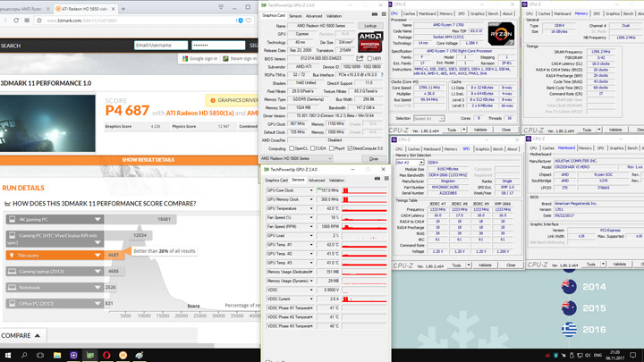
Task: Click the Bus Interface question mark in GPU-Z
Action: pyautogui.click(x=382, y=75)
